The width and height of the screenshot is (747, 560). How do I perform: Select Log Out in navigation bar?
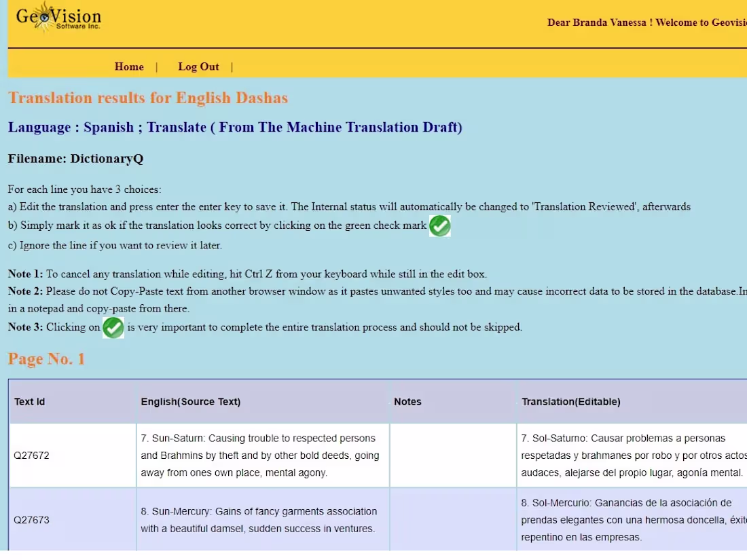coord(198,67)
